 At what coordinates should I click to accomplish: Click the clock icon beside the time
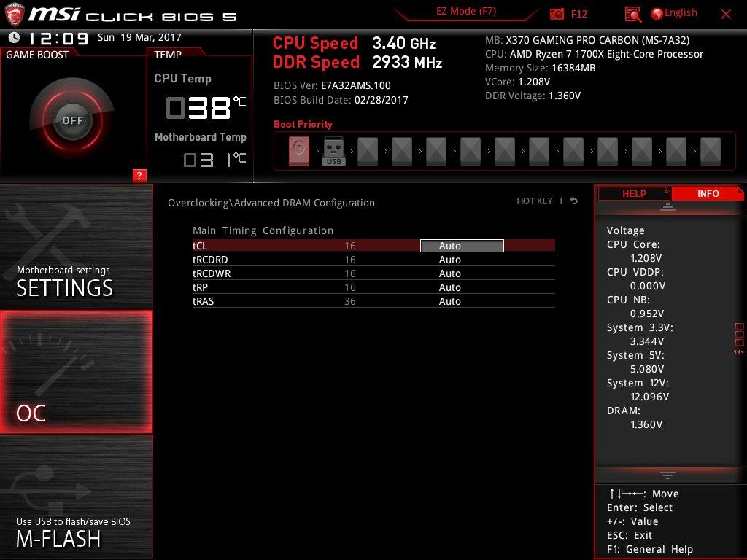point(15,37)
